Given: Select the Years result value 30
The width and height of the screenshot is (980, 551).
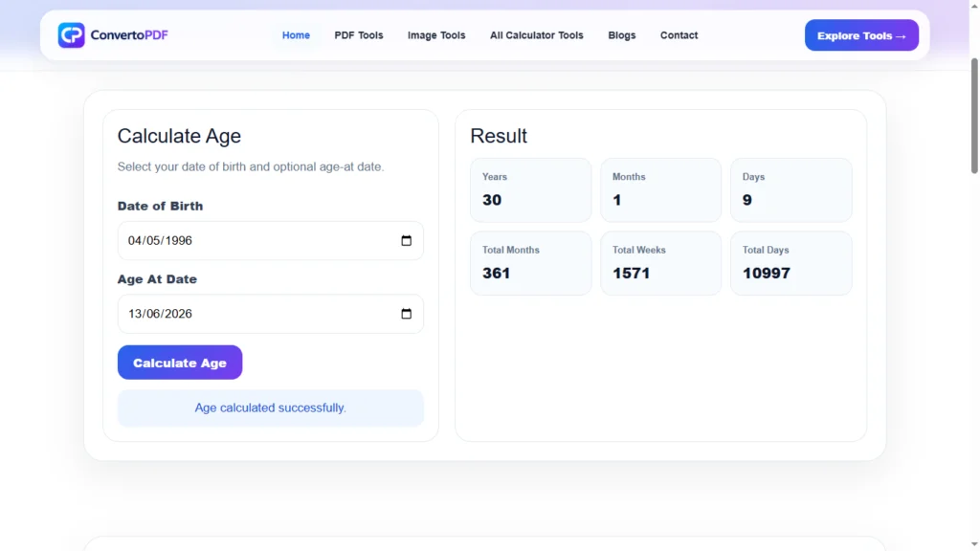Looking at the screenshot, I should [492, 200].
